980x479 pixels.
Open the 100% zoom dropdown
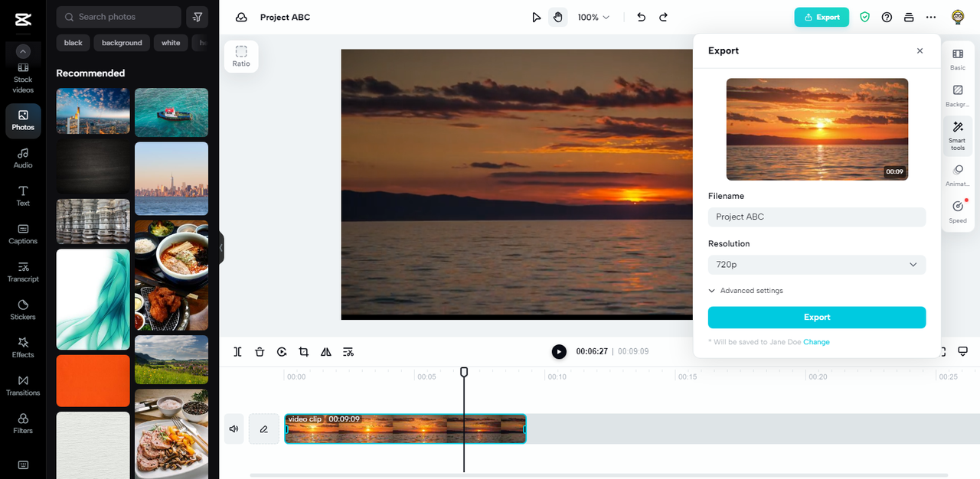click(593, 17)
